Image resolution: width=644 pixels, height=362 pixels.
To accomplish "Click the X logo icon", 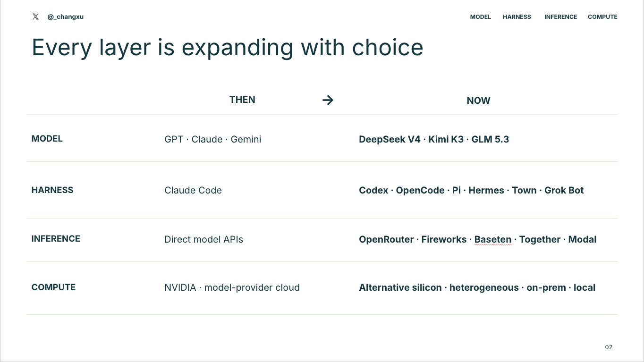I will 35,17.
